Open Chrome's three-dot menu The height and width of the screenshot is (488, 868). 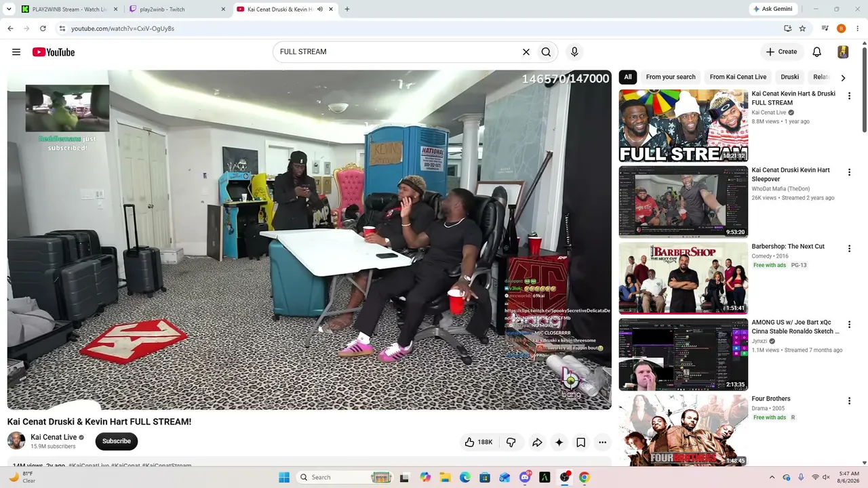pyautogui.click(x=858, y=28)
